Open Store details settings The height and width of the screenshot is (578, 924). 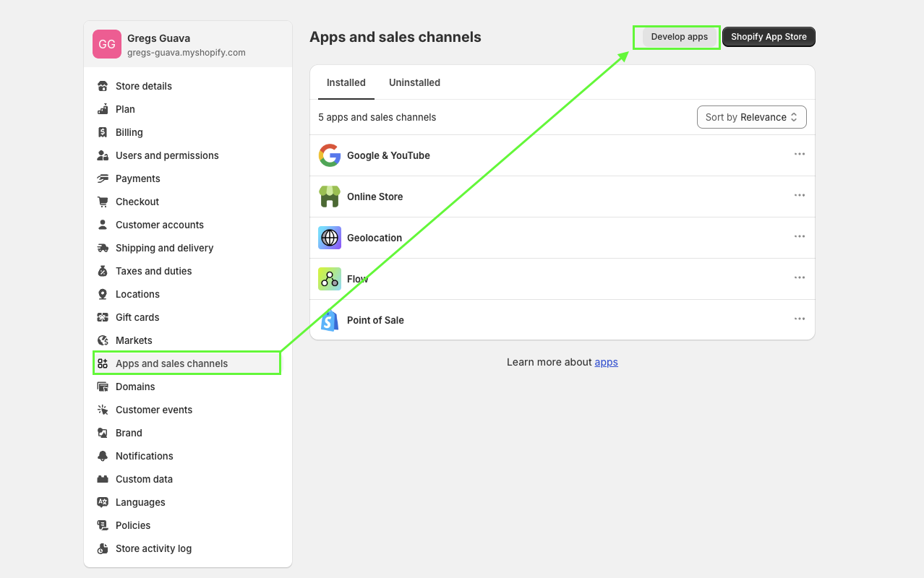[x=188, y=86]
